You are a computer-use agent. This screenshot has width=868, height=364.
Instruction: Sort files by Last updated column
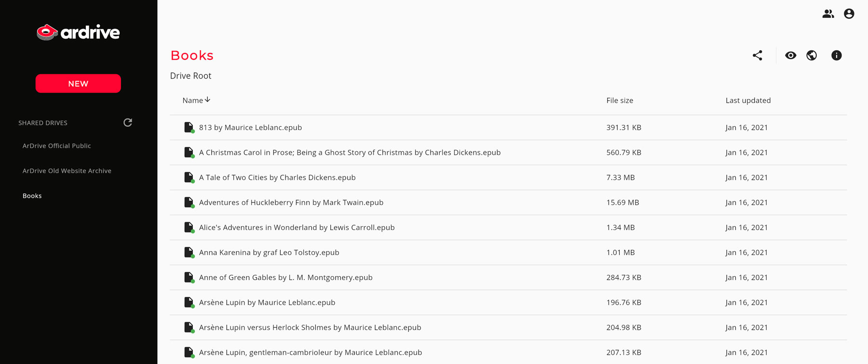point(748,100)
